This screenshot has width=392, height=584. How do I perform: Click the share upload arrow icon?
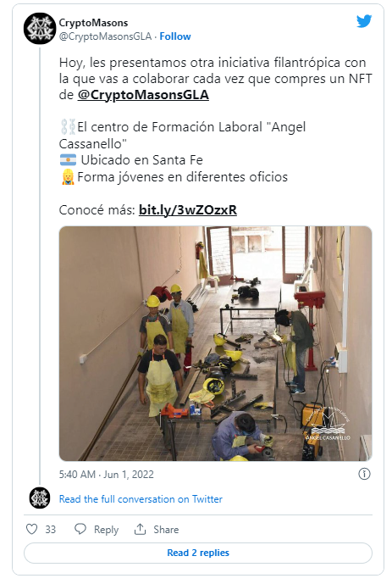[140, 529]
